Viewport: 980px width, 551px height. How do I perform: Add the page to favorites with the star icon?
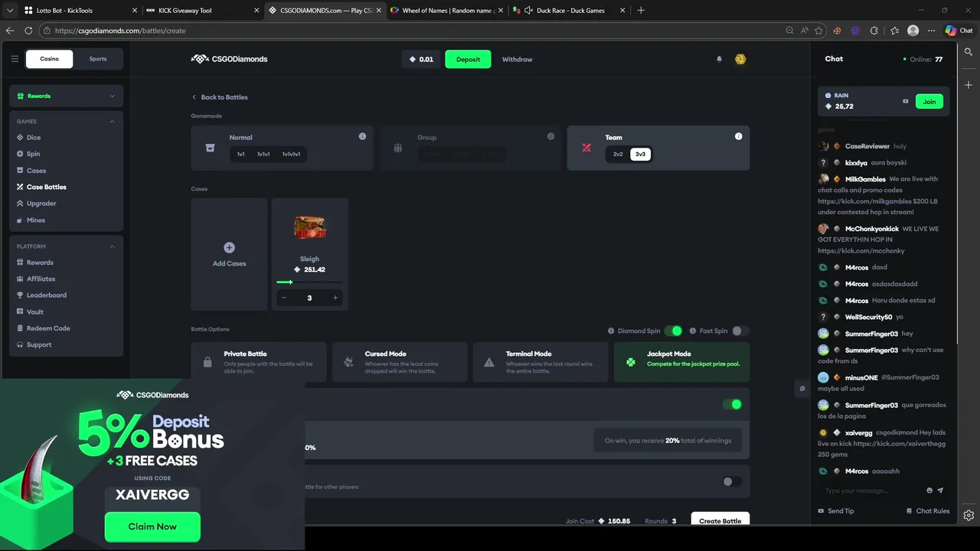818,31
